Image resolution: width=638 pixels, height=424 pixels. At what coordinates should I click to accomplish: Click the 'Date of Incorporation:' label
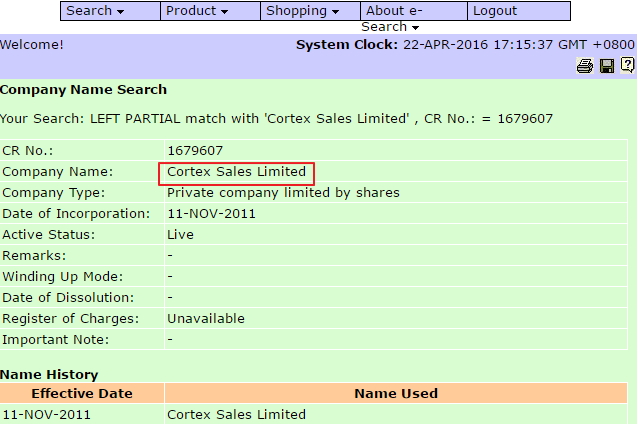(x=76, y=214)
